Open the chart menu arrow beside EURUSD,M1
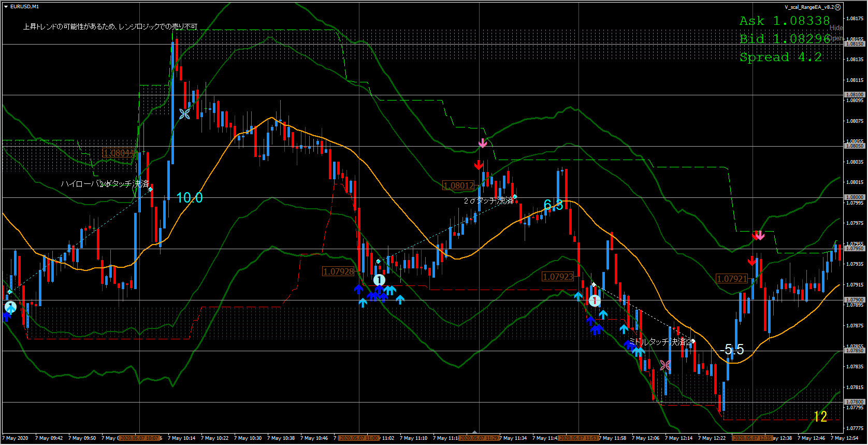The height and width of the screenshot is (445, 868). 6,7
